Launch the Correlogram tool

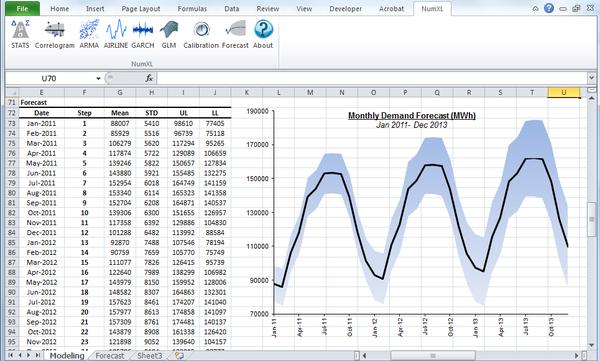[x=55, y=34]
